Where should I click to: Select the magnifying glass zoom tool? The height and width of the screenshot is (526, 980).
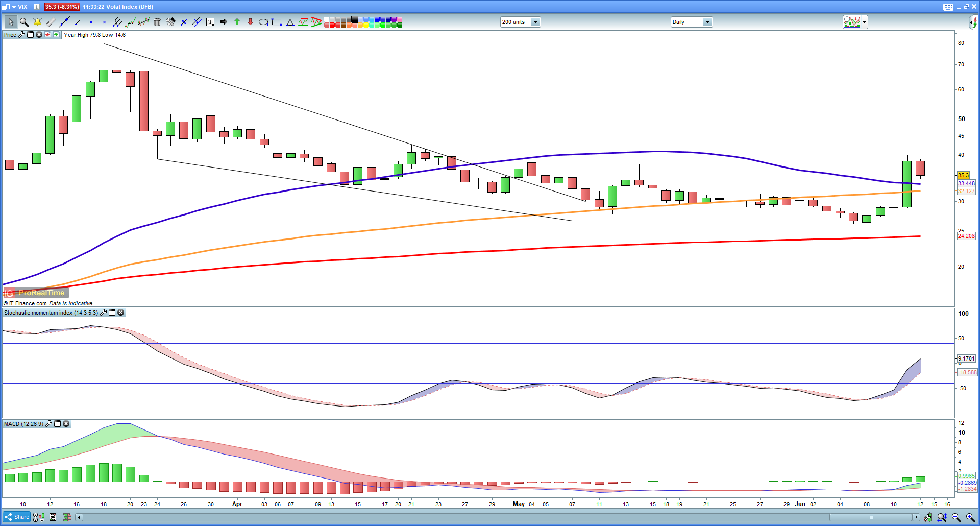(x=24, y=22)
